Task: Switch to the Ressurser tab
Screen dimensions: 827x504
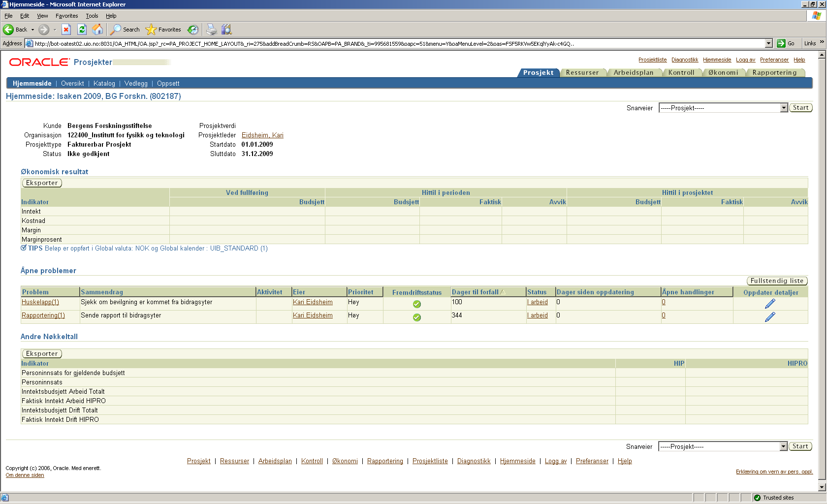Action: click(x=582, y=72)
